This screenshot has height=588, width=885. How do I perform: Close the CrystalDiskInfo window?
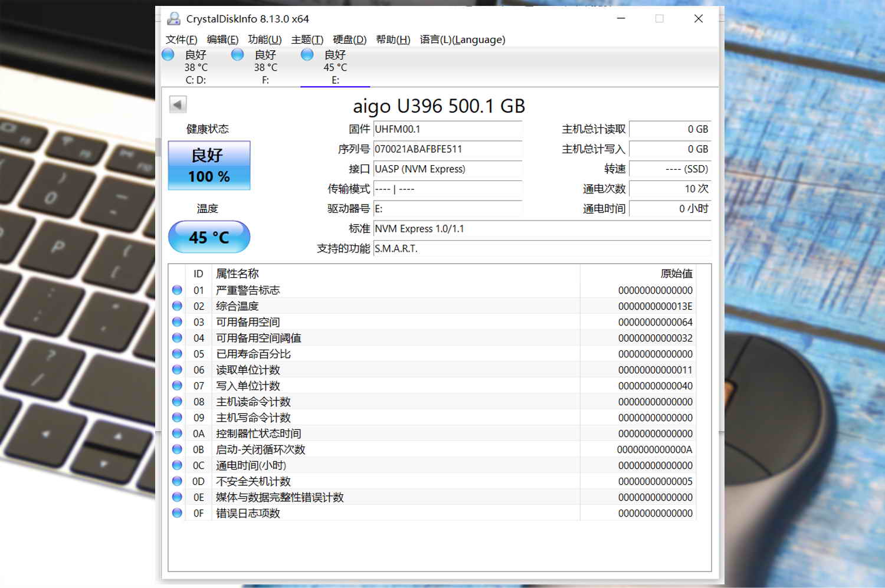point(699,19)
